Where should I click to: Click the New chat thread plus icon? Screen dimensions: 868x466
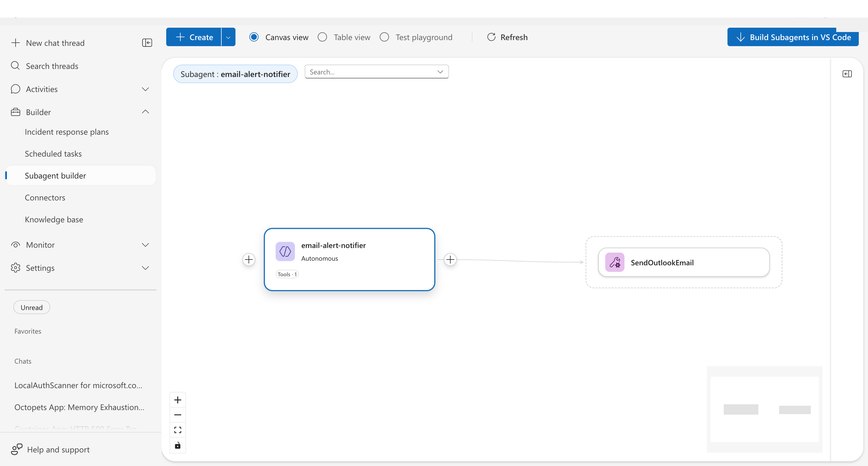[x=16, y=43]
